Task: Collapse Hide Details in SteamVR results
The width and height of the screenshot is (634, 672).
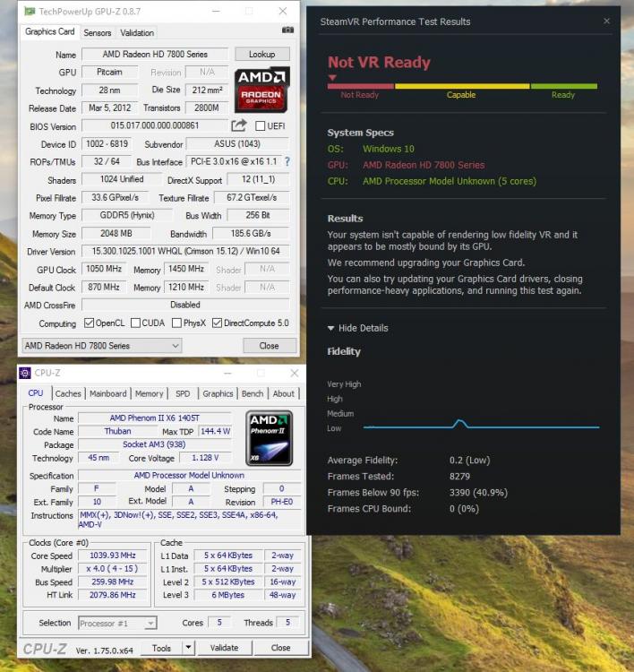Action: tap(358, 328)
